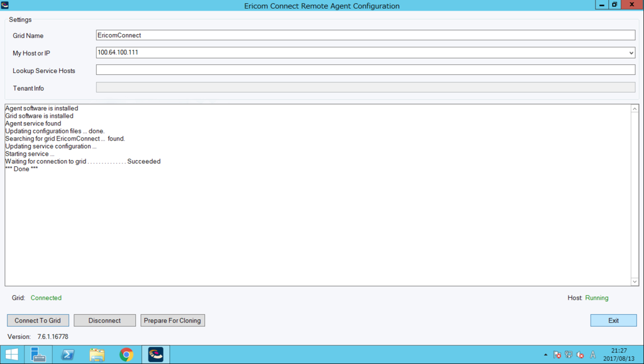
Task: Click the Disconnect button
Action: click(105, 321)
